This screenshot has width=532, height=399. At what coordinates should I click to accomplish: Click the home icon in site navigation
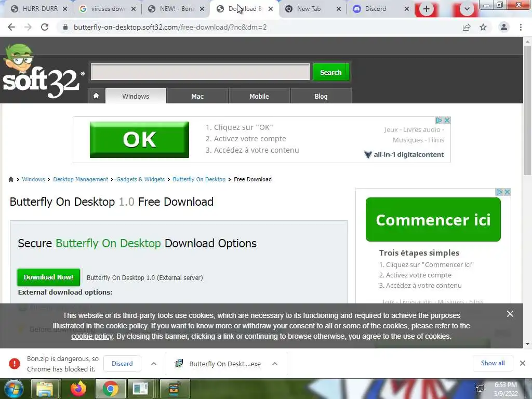(96, 96)
